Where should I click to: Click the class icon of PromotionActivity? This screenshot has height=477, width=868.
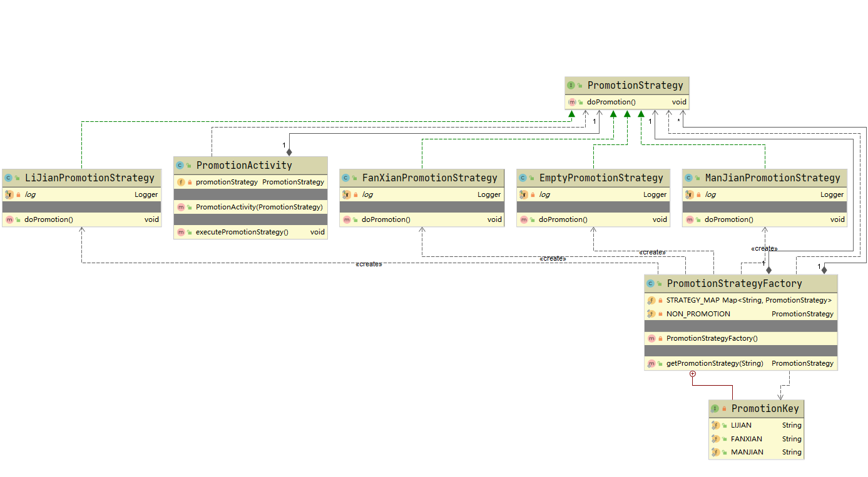tap(180, 166)
